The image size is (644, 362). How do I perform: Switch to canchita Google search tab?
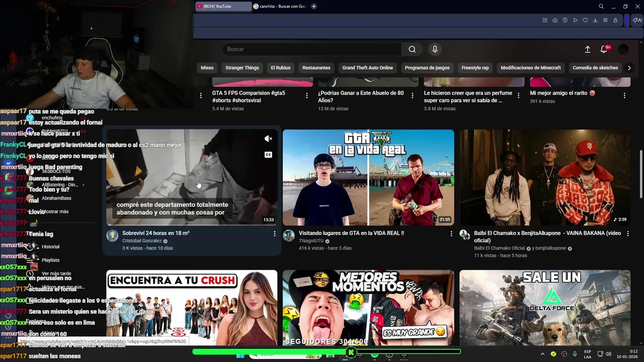(280, 7)
